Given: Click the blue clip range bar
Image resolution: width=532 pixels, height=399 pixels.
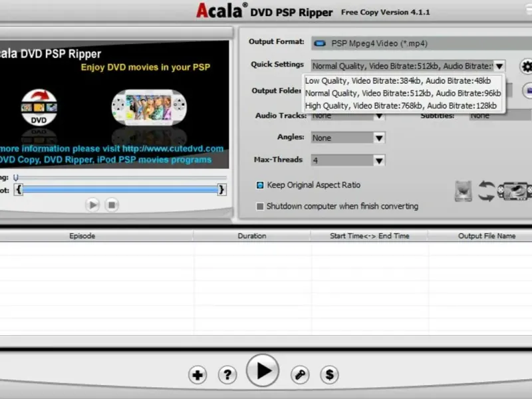Looking at the screenshot, I should pos(120,190).
